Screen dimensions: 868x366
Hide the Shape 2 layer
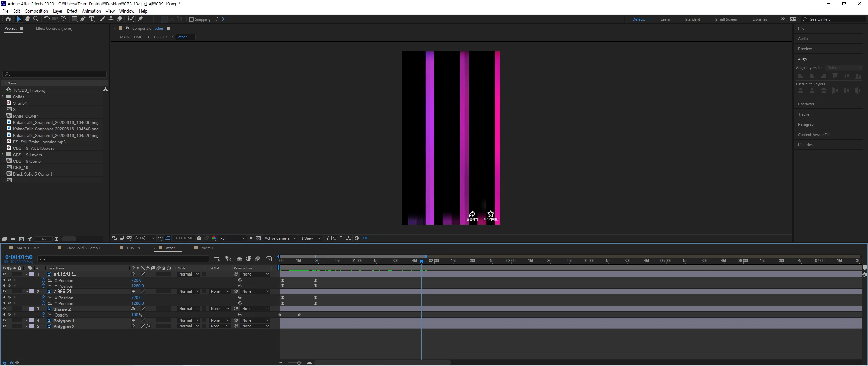4,309
